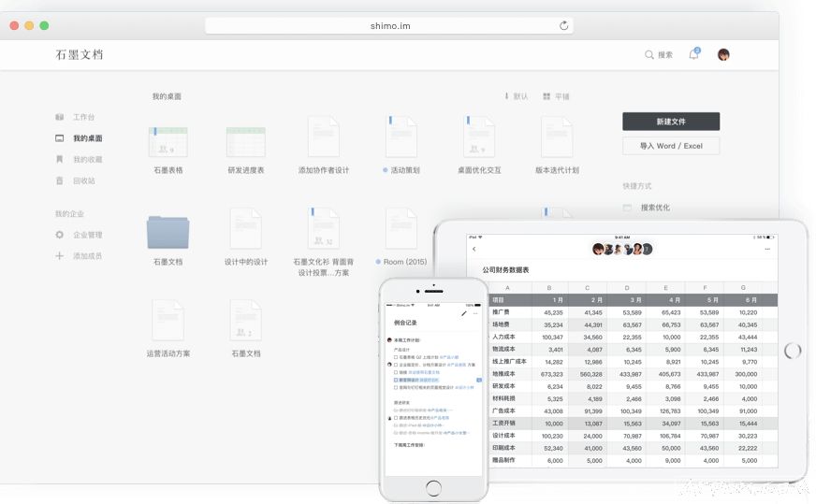This screenshot has height=504, width=816.
Task: Select the cell with value 560,328
Action: point(588,374)
